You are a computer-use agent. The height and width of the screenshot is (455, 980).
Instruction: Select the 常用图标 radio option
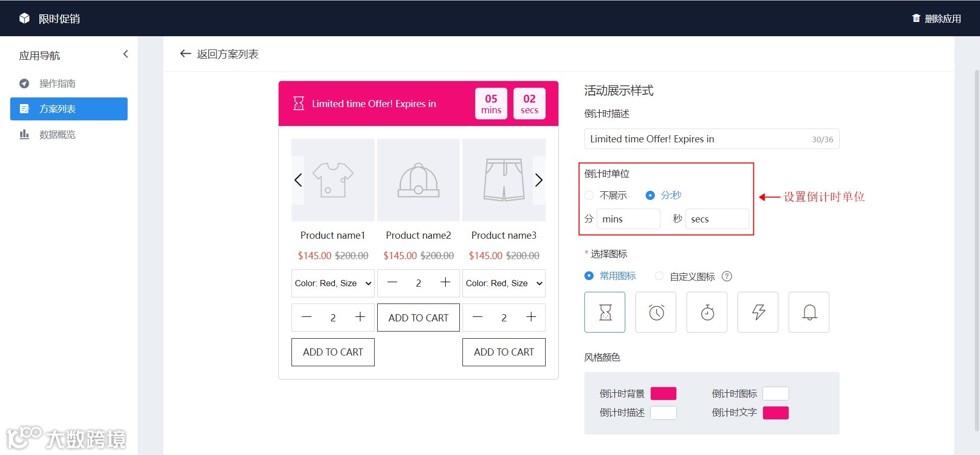point(589,276)
